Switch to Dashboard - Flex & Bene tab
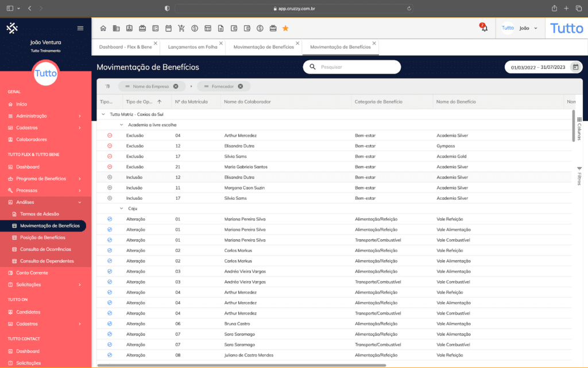This screenshot has height=368, width=588. (x=125, y=47)
